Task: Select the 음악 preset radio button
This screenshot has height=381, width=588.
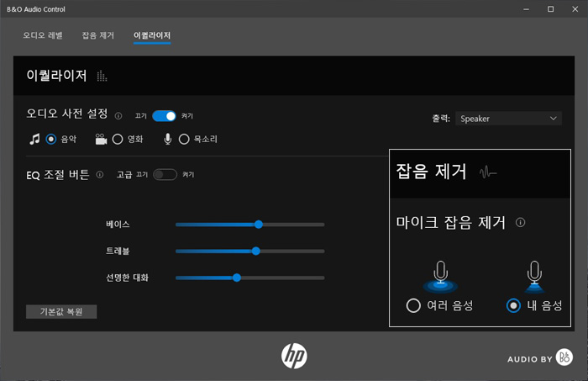Action: coord(51,140)
